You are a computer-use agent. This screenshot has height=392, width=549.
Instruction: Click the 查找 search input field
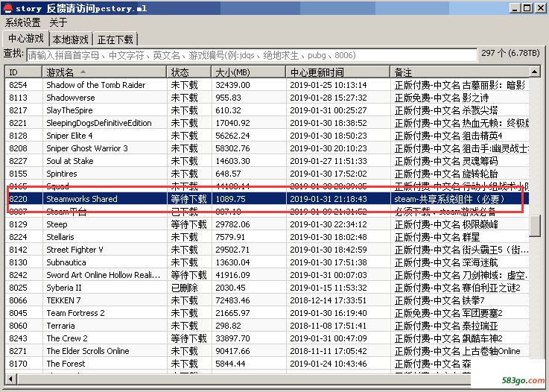[x=251, y=55]
